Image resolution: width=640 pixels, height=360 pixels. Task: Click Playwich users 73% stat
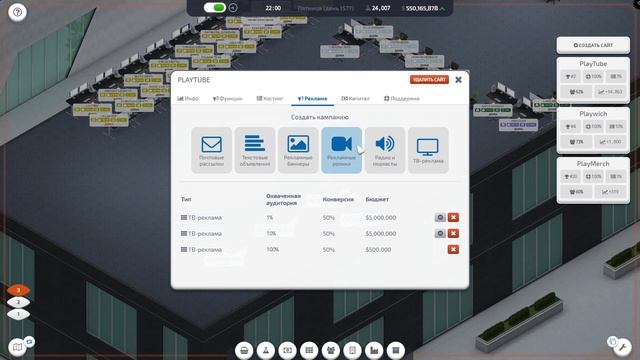point(576,142)
